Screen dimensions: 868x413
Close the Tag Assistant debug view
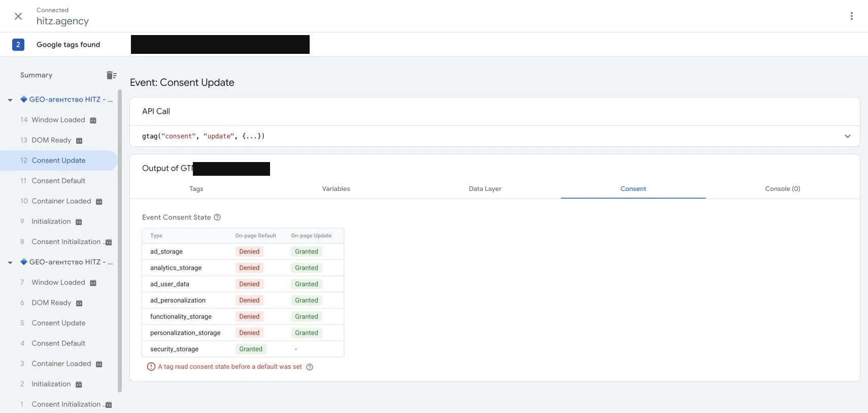(x=18, y=16)
